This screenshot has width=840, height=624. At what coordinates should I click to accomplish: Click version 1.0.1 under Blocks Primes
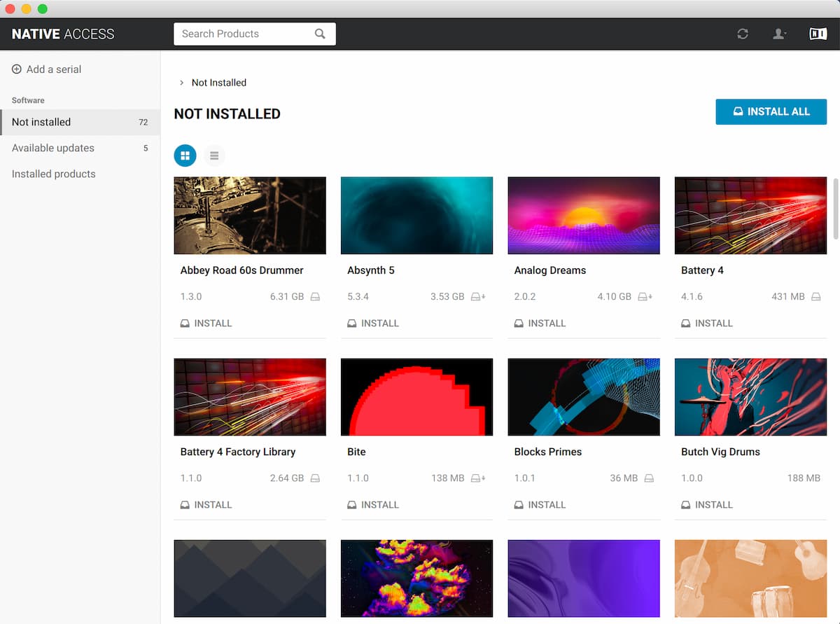tap(525, 478)
